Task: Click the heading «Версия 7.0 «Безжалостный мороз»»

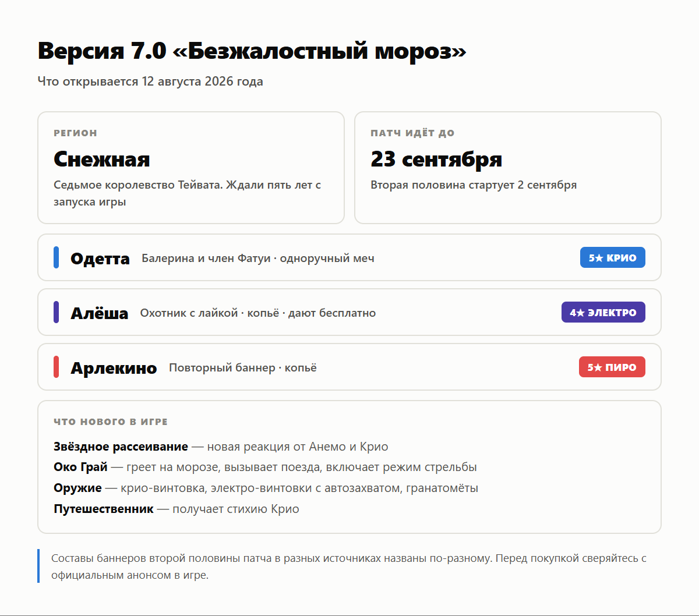Action: point(252,51)
